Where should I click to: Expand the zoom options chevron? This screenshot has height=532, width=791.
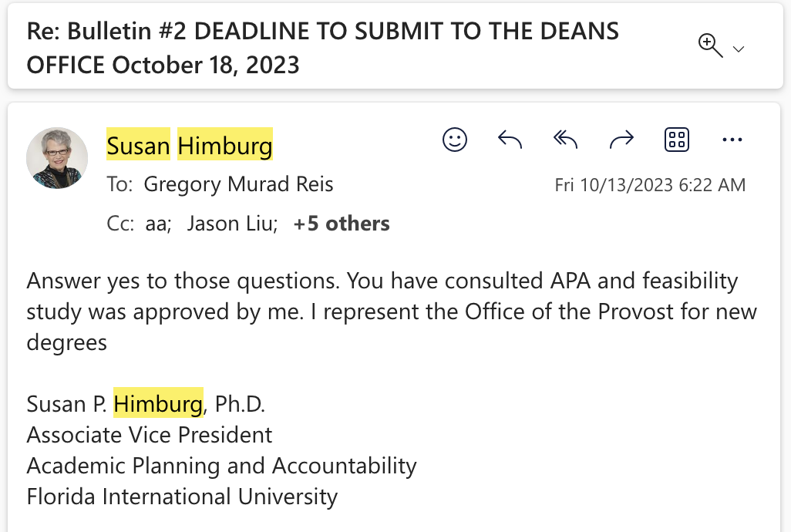click(739, 49)
